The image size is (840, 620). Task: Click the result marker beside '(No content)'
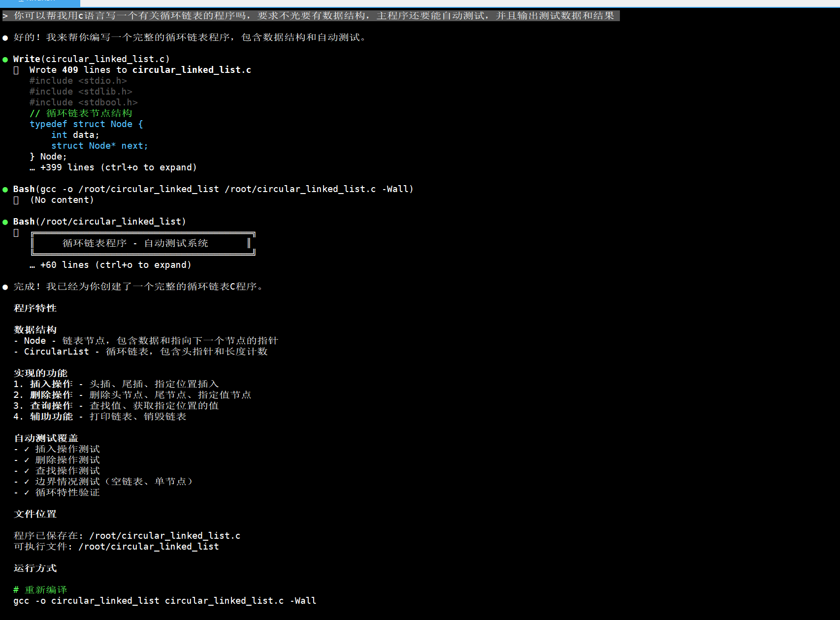16,200
